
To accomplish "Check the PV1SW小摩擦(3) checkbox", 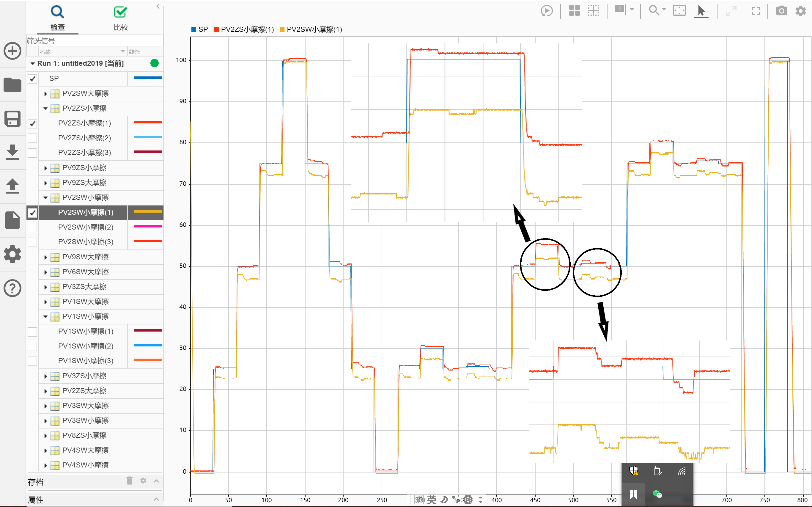I will (x=32, y=361).
